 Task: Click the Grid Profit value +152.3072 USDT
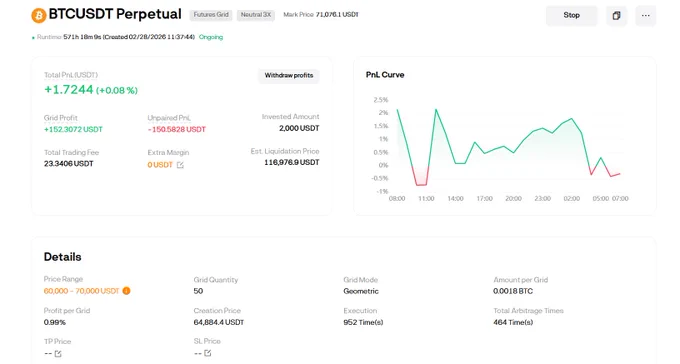coord(73,129)
